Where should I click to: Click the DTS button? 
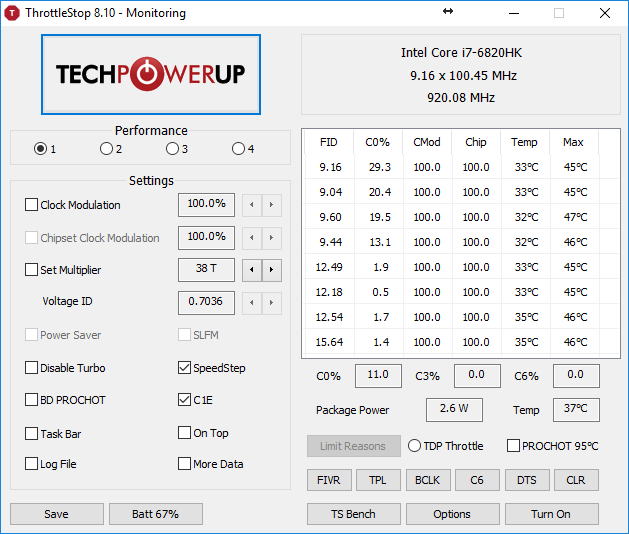point(527,480)
